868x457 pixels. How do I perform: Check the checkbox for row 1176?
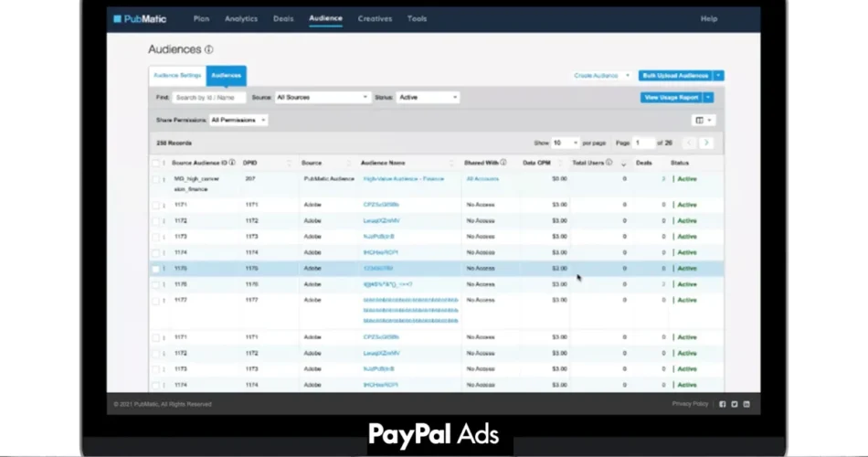155,285
